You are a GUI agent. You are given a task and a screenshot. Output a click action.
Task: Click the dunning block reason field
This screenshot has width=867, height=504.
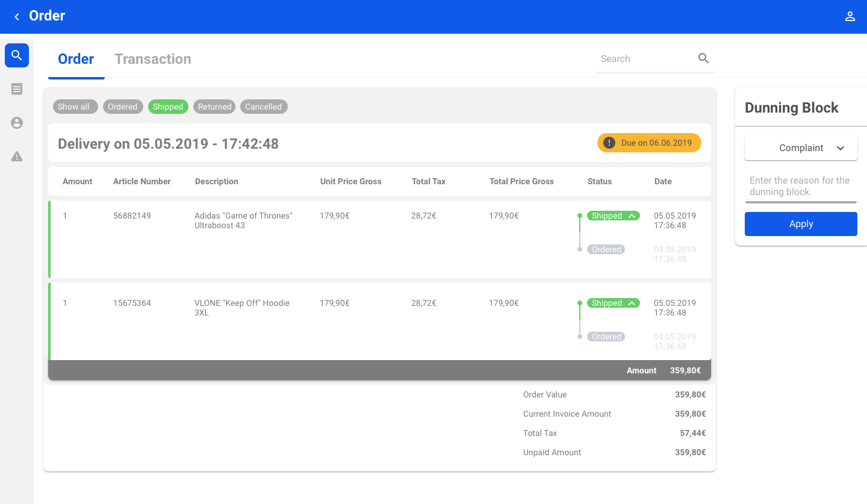pos(800,186)
